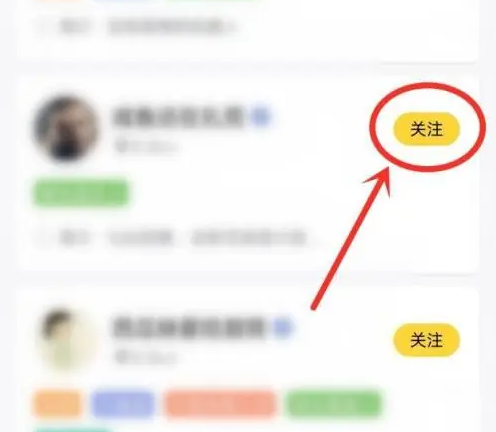This screenshot has height=432, width=496.
Task: Open the blurred username beside the dark avatar
Action: (x=179, y=117)
